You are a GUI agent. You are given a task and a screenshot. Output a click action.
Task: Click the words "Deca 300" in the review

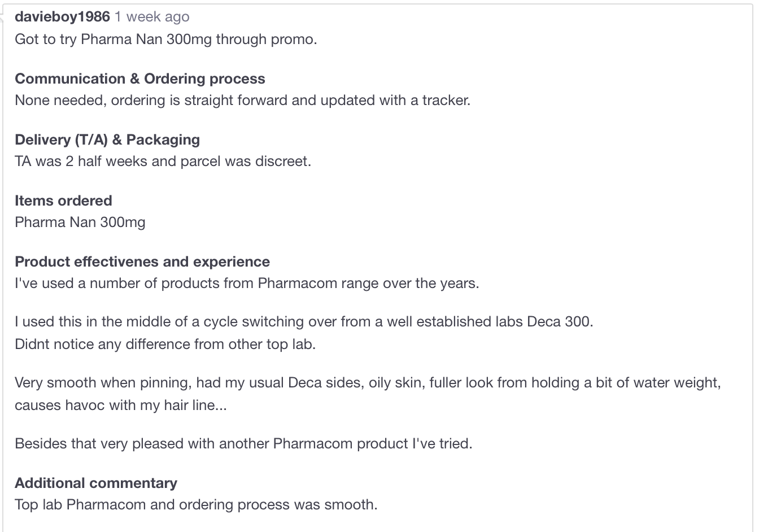(x=559, y=321)
